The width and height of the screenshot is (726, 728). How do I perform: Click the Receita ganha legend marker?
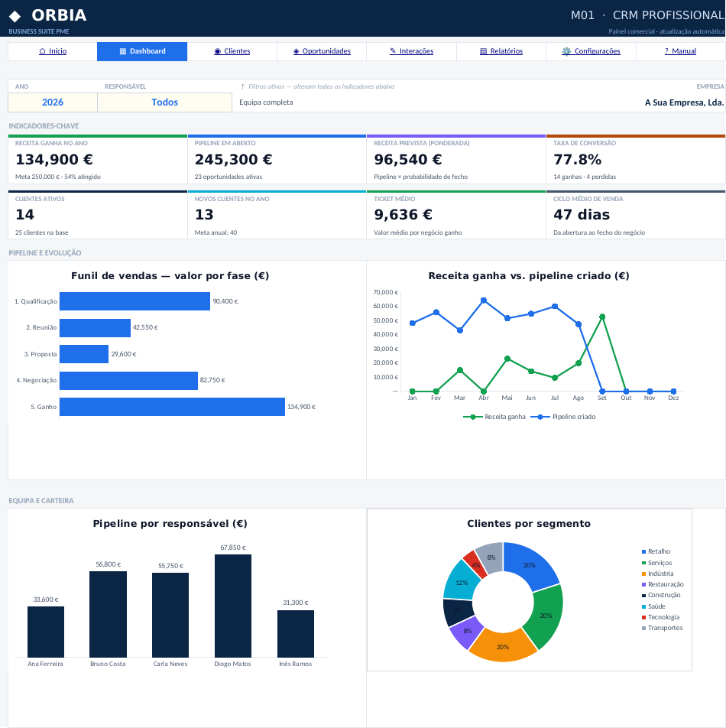point(473,417)
